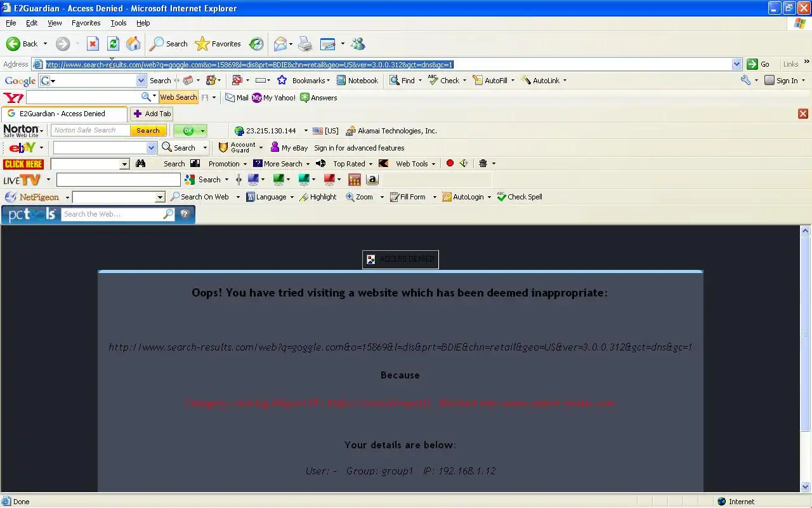Expand the NetPigeon Language dropdown
This screenshot has width=812, height=508.
click(292, 197)
